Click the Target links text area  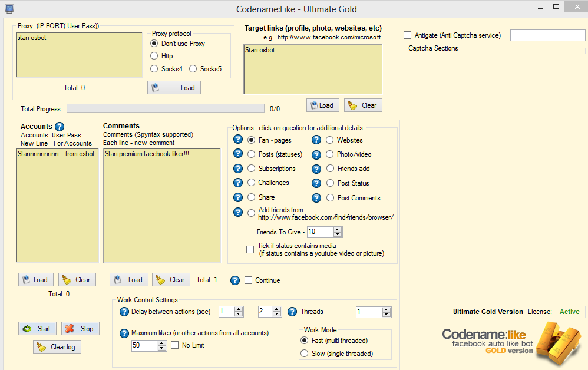tap(313, 70)
